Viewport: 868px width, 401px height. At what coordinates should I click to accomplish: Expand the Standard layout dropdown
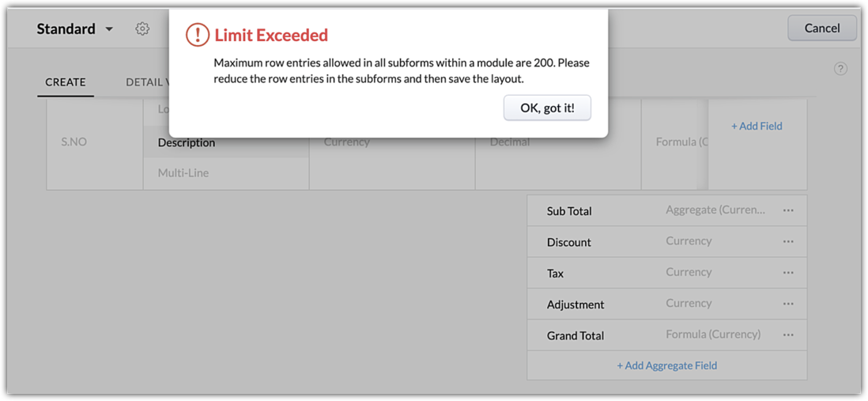[x=109, y=29]
